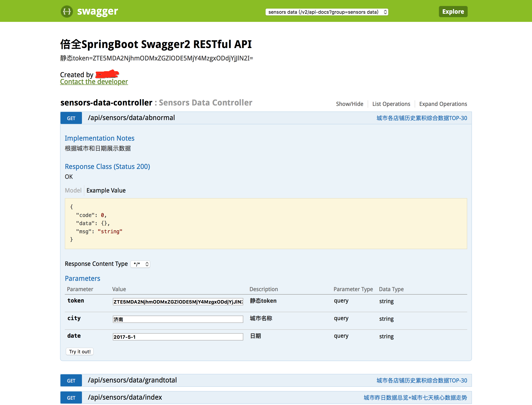Collapse the /api/sensors/data/abnormal operation
The image size is (532, 405).
[x=131, y=118]
